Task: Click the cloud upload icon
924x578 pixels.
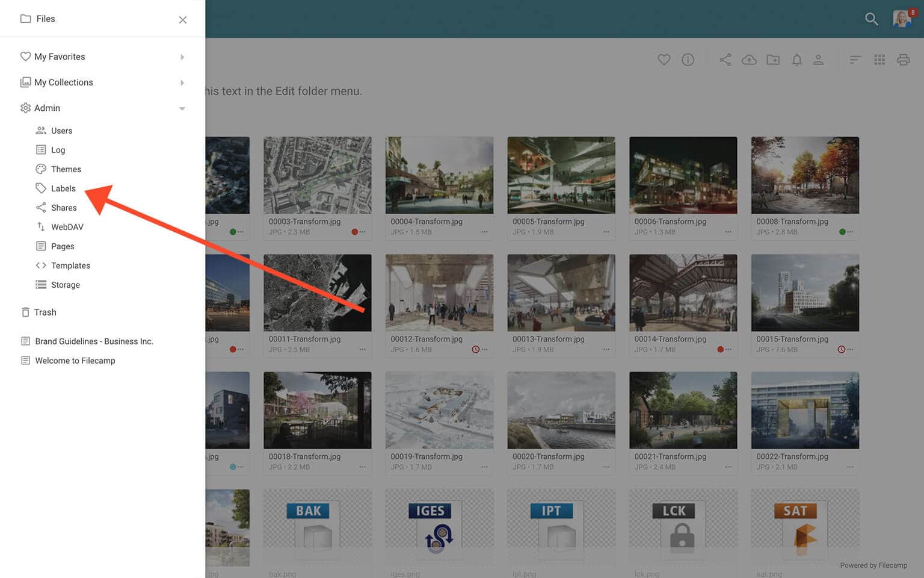Action: click(x=749, y=60)
